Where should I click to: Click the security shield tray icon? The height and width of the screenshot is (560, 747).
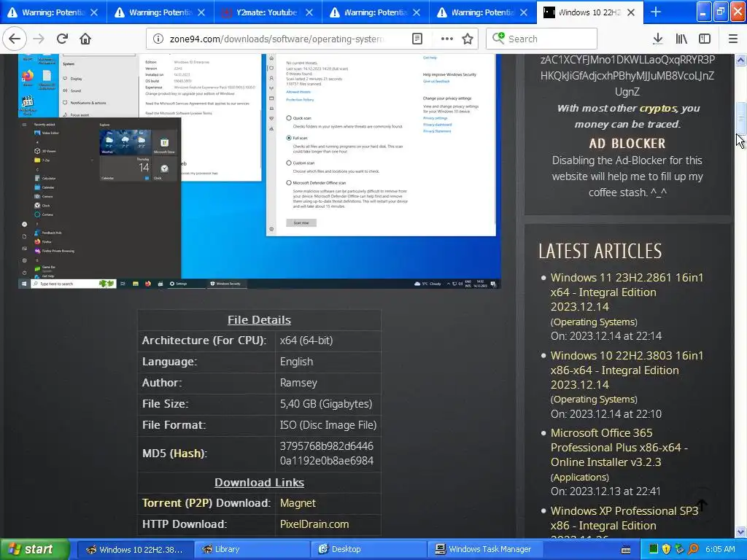(x=667, y=549)
